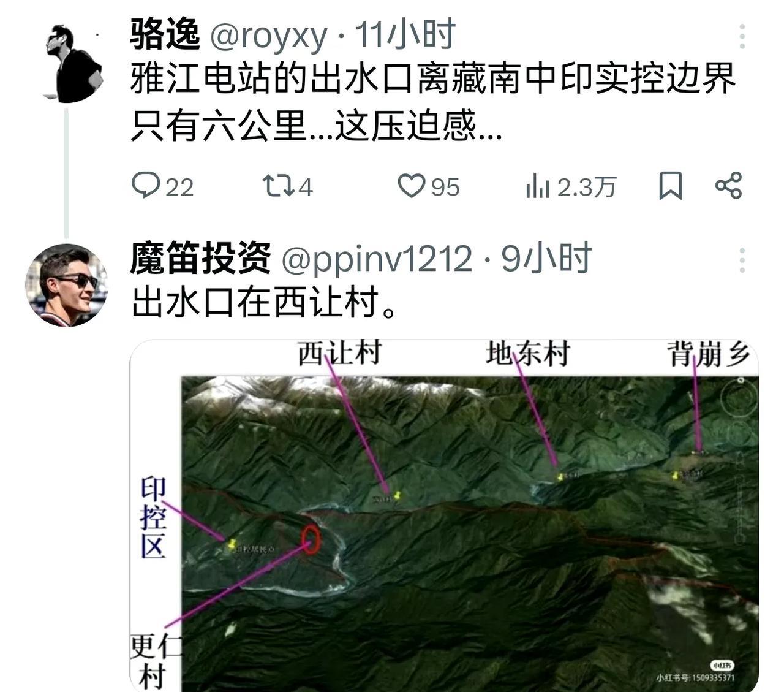Viewport: 784px width, 692px height.
Task: Open tweet text about 雅江电站的出水口
Action: [x=433, y=102]
